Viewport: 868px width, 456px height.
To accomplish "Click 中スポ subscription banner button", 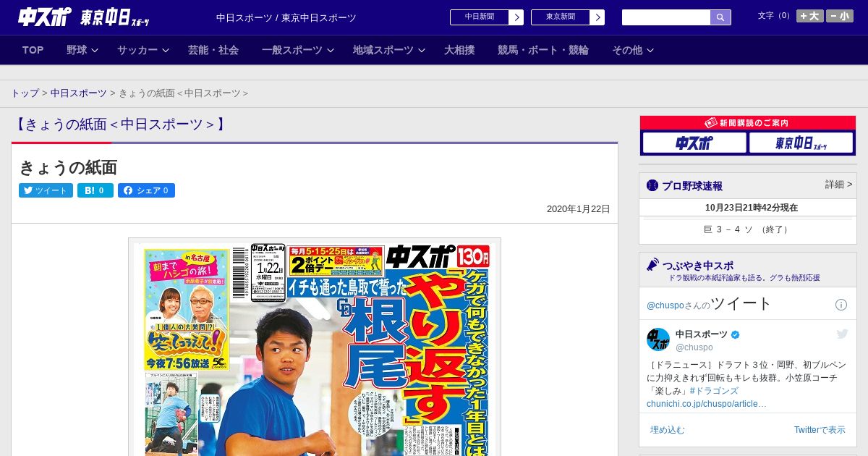I will tap(694, 143).
